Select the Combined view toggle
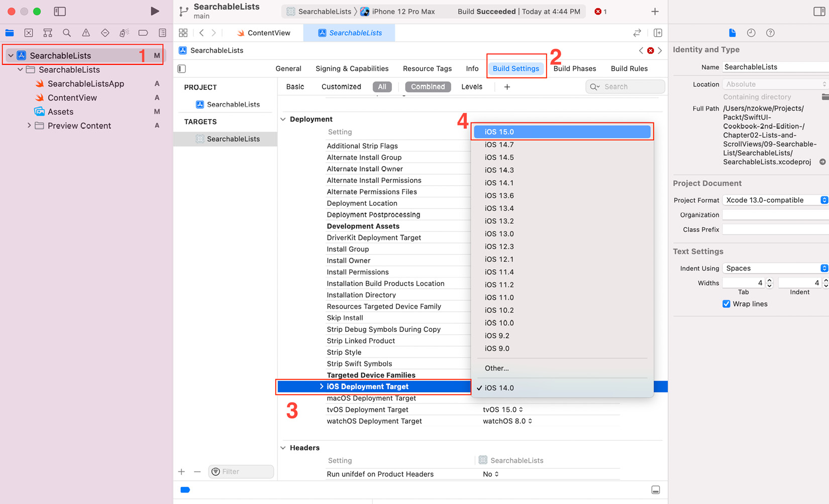This screenshot has width=829, height=504. point(428,87)
